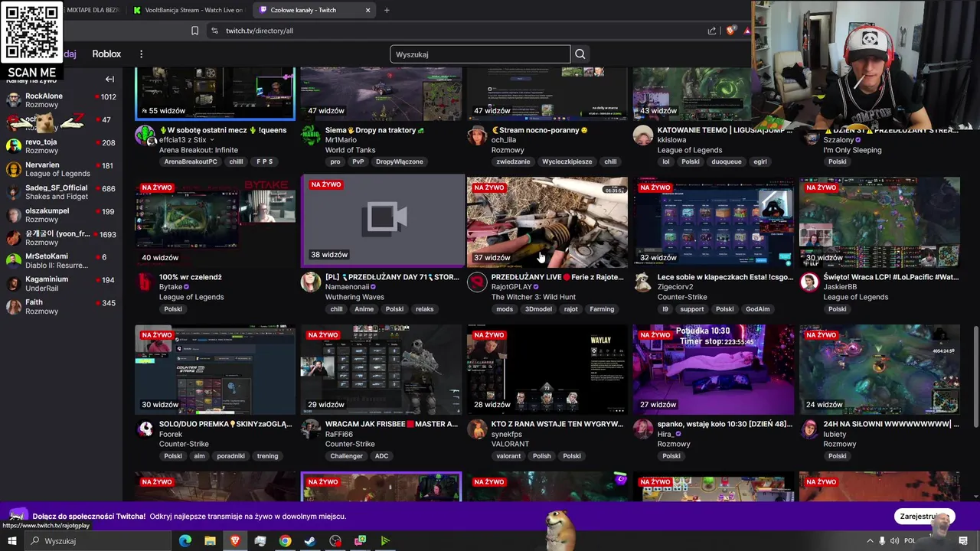Open Hira_ channel avatar
The height and width of the screenshot is (551, 980).
pyautogui.click(x=643, y=429)
